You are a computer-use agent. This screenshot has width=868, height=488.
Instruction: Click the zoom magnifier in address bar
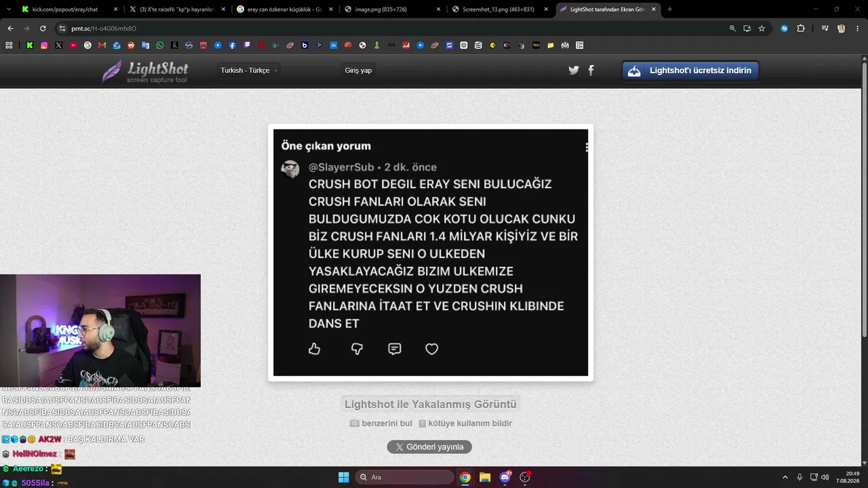point(732,28)
